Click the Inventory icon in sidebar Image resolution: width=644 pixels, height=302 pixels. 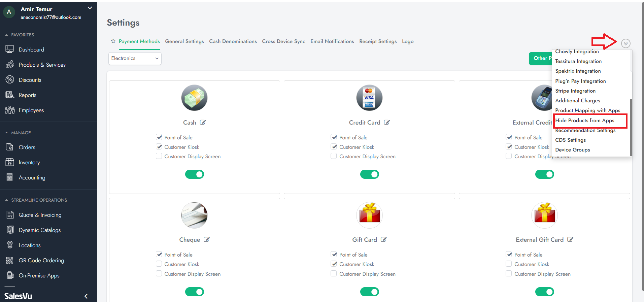click(x=10, y=162)
